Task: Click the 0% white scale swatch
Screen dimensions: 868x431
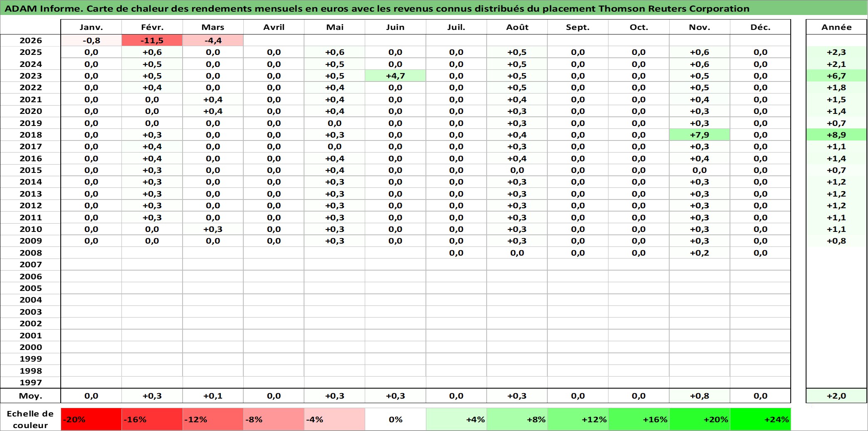Action: pos(395,419)
